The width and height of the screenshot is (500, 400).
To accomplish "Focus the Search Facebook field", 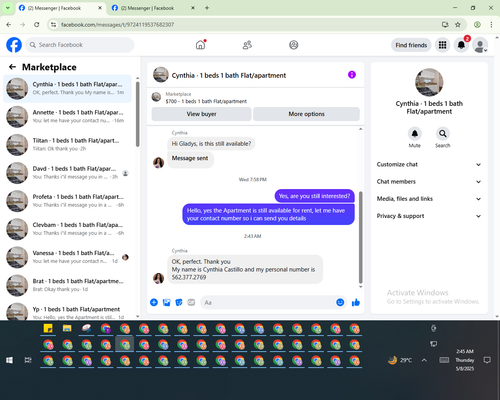I will (80, 45).
